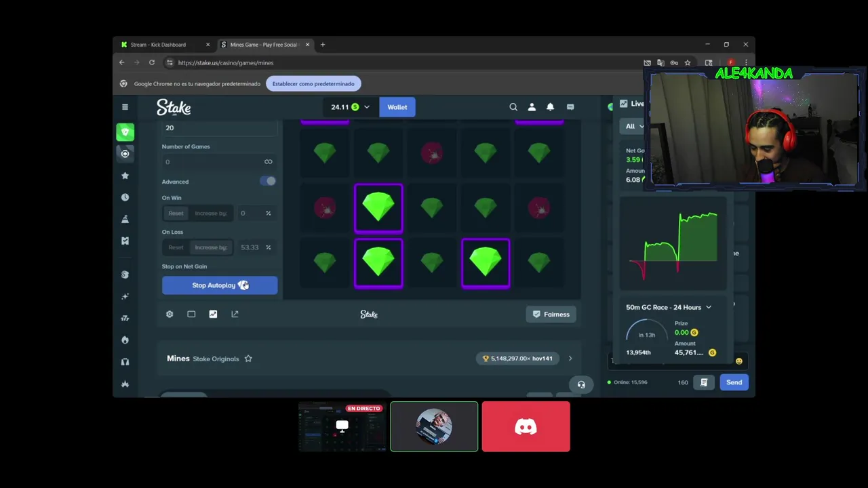Open the support headset icon
This screenshot has width=868, height=488.
(581, 384)
